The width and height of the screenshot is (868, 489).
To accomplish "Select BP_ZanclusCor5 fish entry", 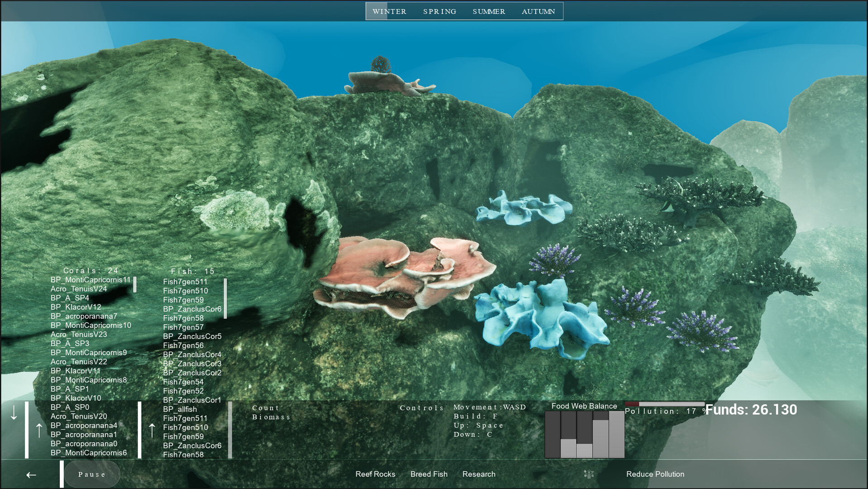I will (192, 336).
